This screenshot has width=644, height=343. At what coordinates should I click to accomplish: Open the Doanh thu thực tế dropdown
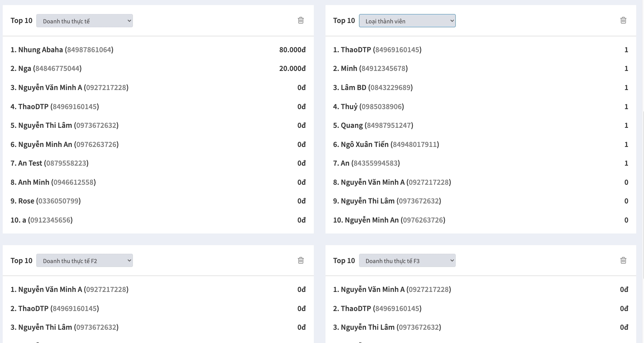85,21
